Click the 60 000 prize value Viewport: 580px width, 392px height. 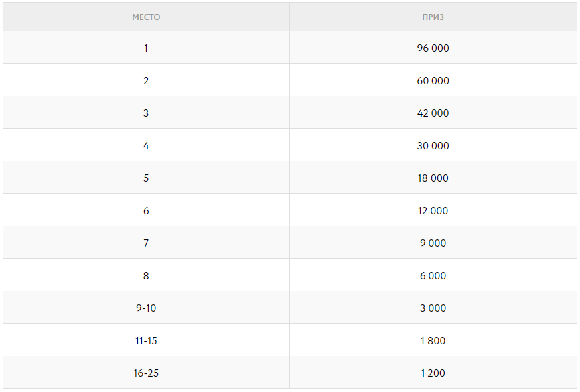point(433,81)
